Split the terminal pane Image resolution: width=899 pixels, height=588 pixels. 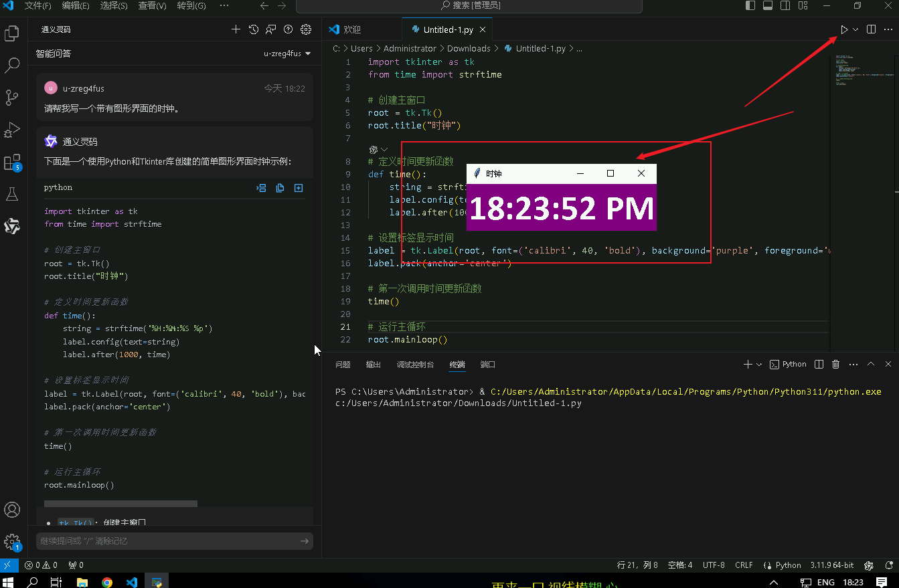[x=819, y=365]
